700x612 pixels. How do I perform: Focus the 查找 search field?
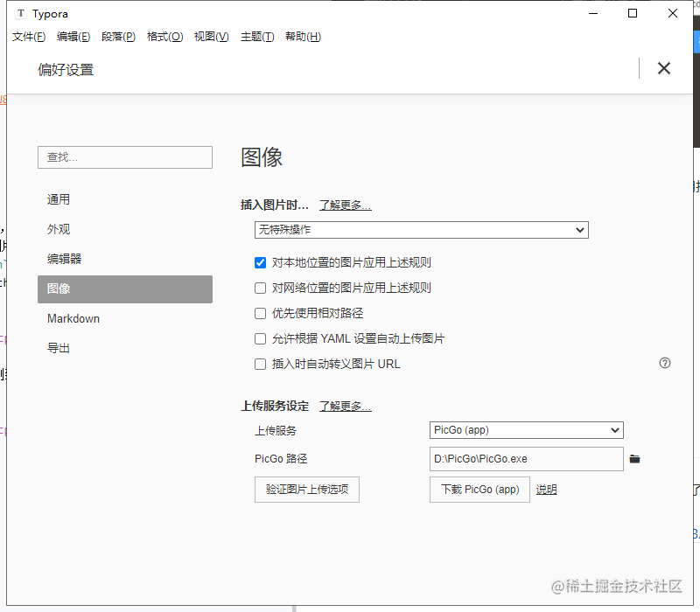click(x=125, y=157)
